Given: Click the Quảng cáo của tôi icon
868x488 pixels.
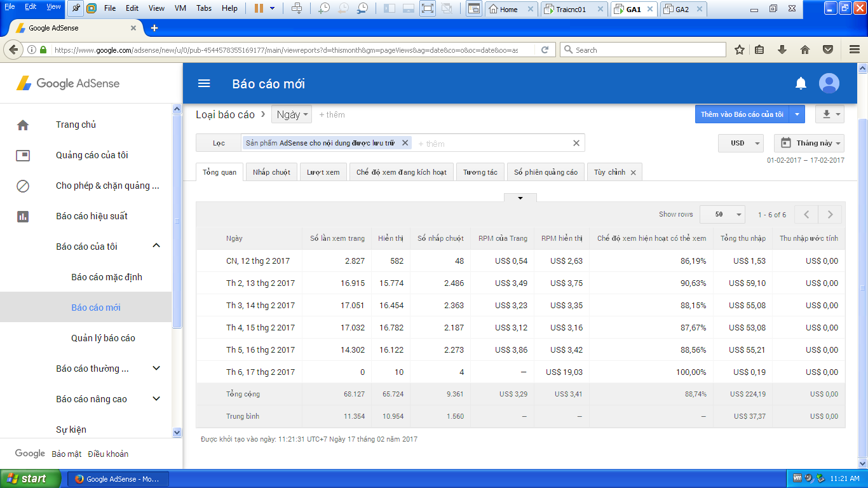Looking at the screenshot, I should click(x=23, y=155).
